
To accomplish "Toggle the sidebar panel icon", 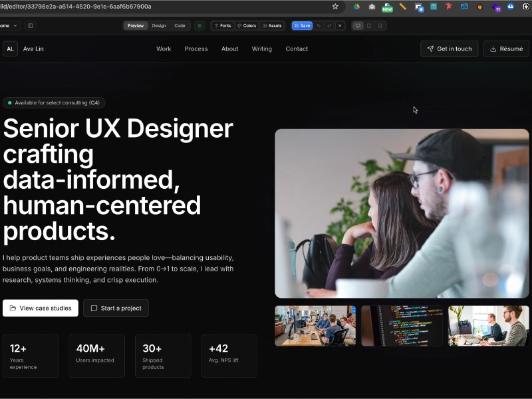I will pos(31,26).
